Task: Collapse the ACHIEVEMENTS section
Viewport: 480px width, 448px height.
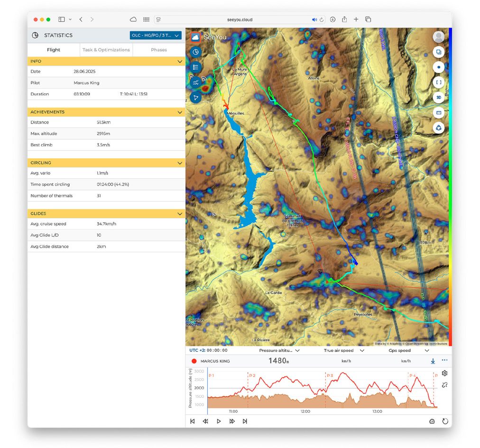Action: tap(180, 112)
